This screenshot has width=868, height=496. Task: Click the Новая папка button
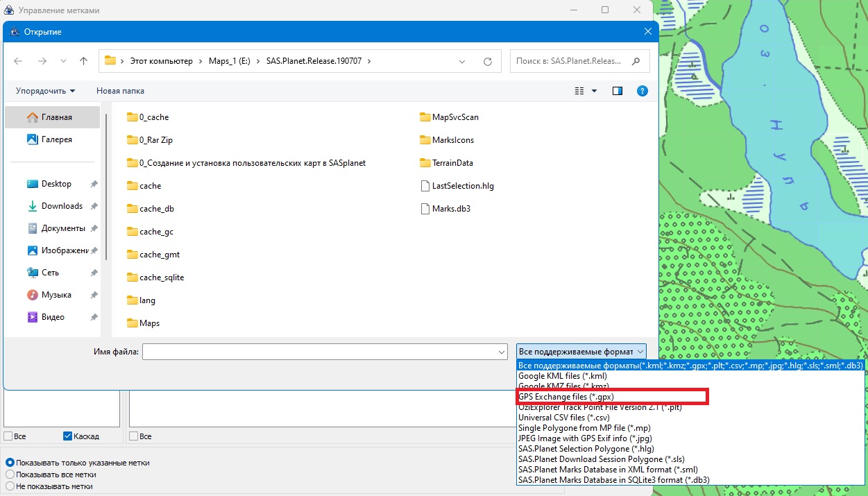point(120,91)
